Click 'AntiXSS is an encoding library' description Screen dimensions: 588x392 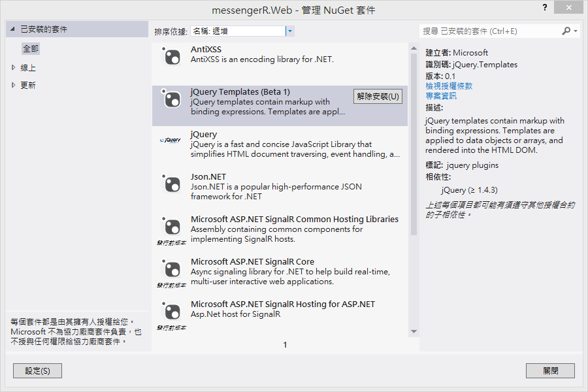coord(262,59)
